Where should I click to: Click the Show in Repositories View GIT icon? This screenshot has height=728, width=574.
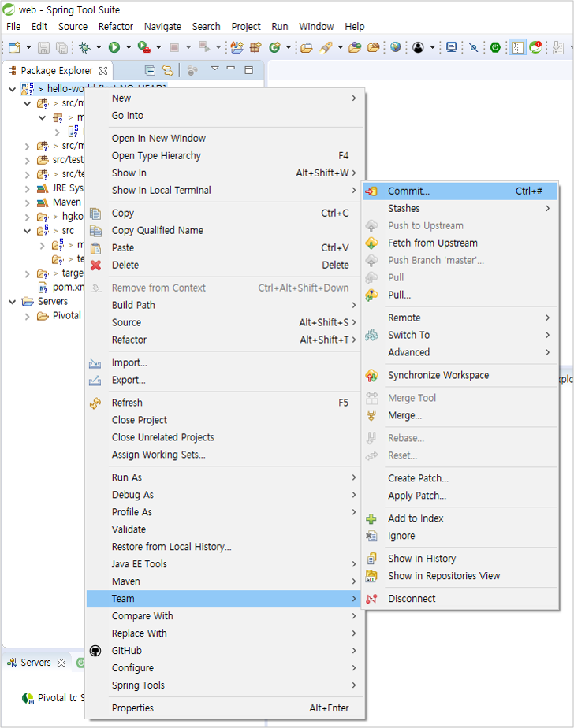coord(371,576)
